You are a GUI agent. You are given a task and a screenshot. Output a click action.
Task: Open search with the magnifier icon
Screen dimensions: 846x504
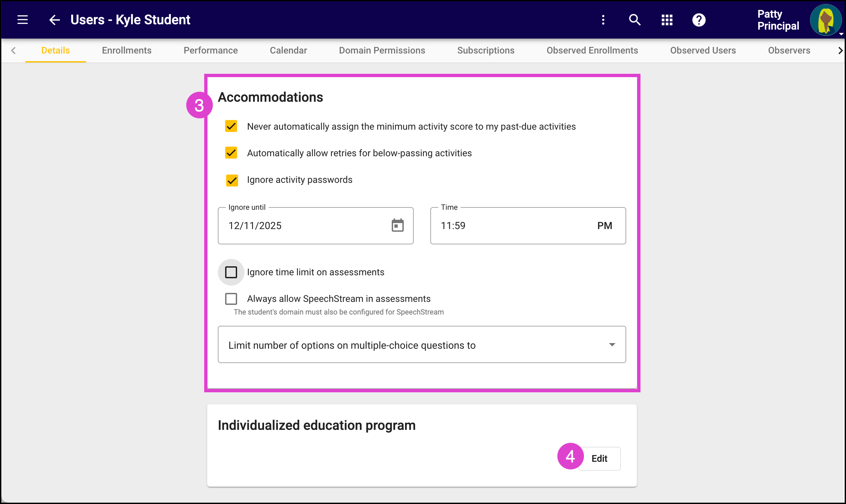point(635,20)
